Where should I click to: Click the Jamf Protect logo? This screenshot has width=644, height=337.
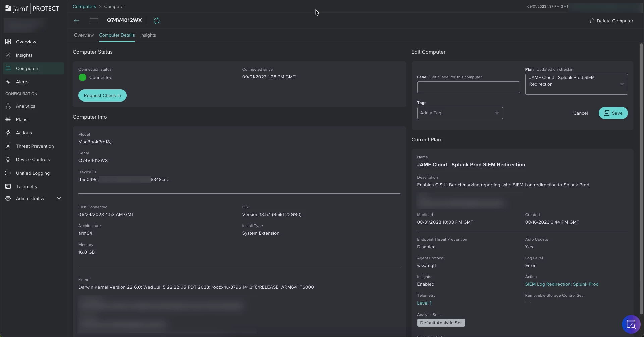32,8
